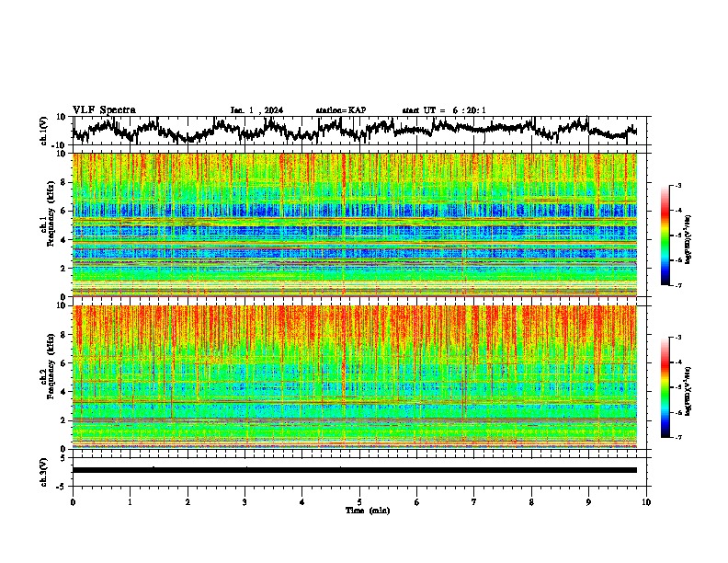The image size is (728, 563).
Task: Click time axis tick label "9"
Action: 588,502
